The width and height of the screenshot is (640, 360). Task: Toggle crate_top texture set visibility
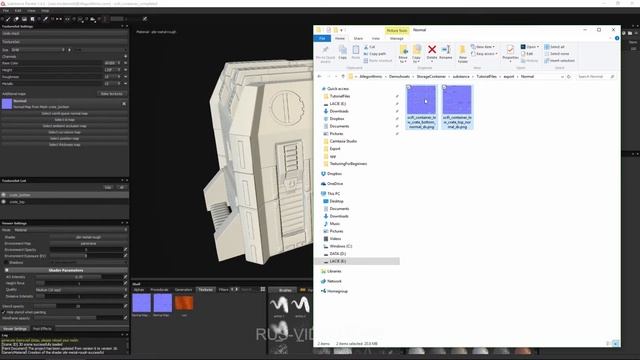click(x=4, y=202)
